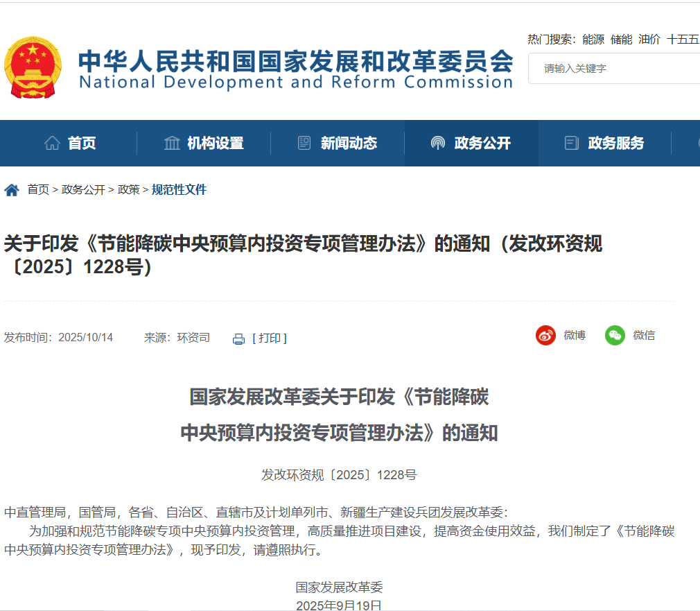Screen dimensions: 700x611
Task: Click 政策 breadcrumb link
Action: (128, 190)
